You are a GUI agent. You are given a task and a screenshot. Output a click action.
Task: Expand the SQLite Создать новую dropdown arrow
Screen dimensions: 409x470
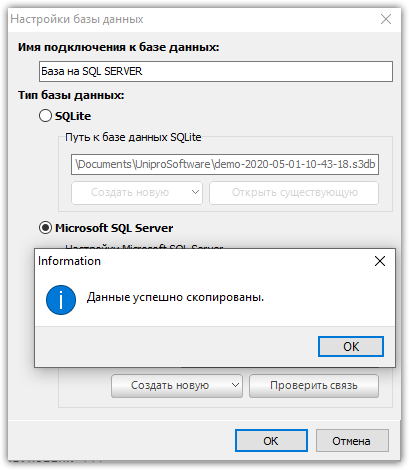tap(195, 192)
